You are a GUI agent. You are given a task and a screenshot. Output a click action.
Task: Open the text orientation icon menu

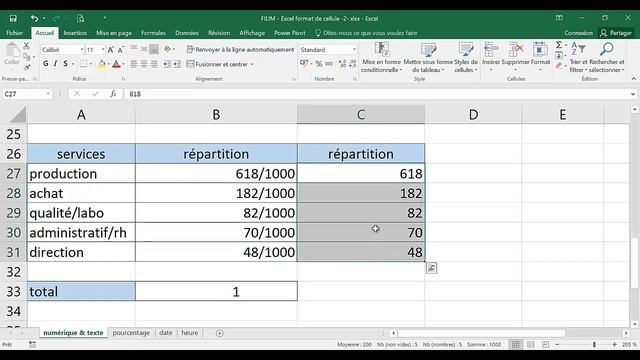coord(168,49)
